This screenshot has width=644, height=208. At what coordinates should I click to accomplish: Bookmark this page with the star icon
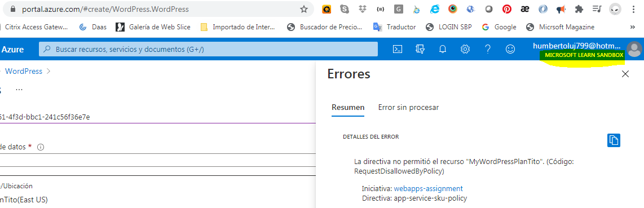coord(304,9)
